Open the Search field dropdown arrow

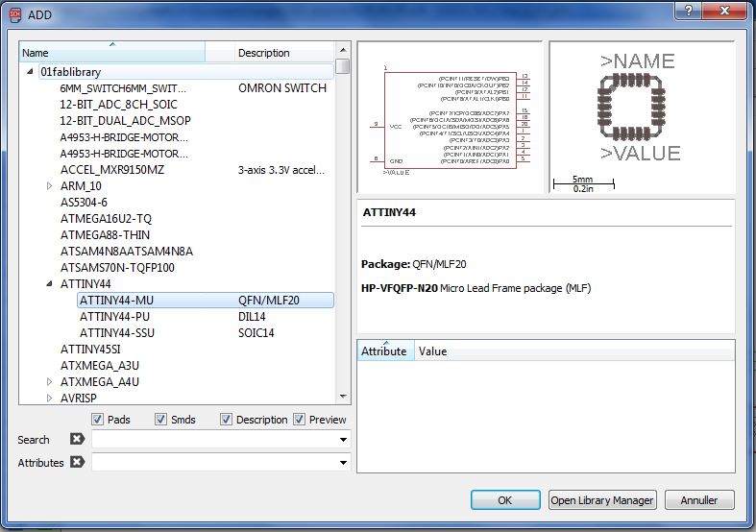click(x=343, y=440)
